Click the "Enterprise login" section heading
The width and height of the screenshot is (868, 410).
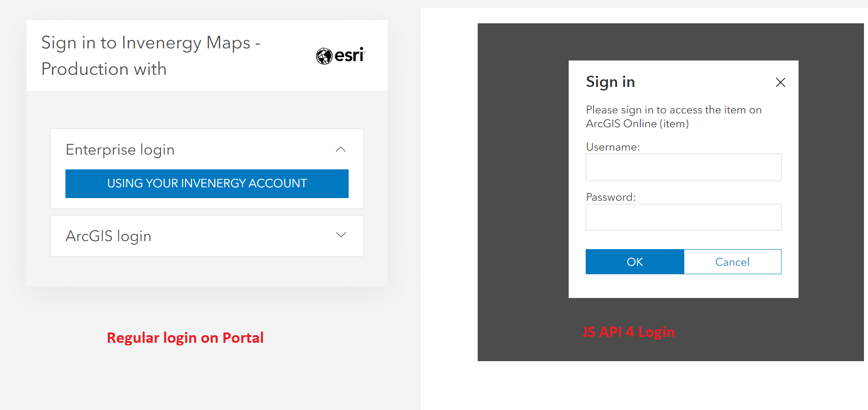point(120,150)
